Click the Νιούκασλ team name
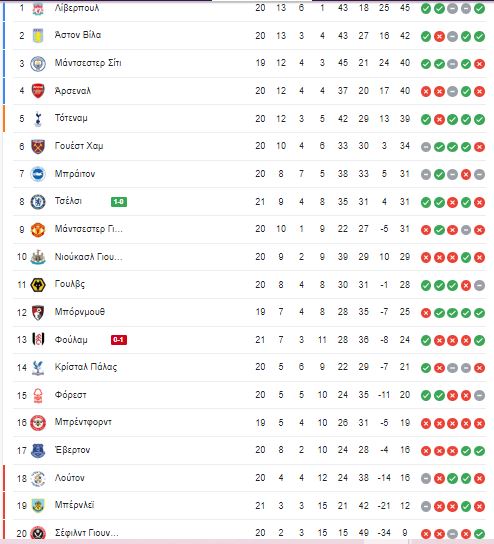This screenshot has height=544, width=494. (88, 257)
